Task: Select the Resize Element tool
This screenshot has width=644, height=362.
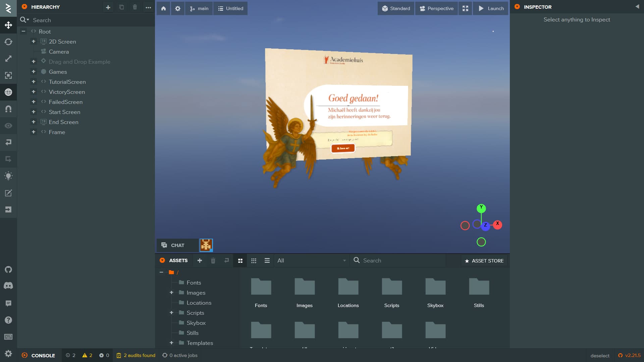Action: point(8,75)
